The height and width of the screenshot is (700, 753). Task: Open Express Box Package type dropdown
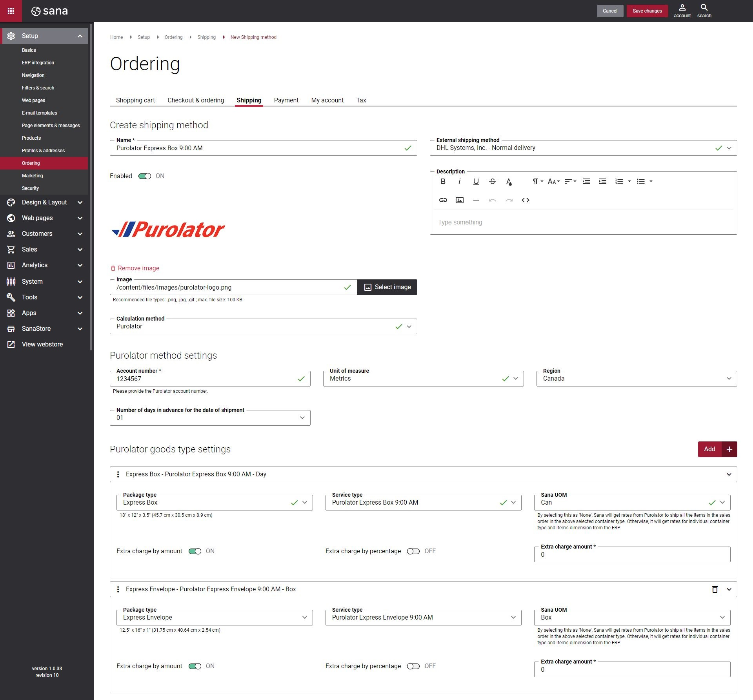(x=215, y=503)
